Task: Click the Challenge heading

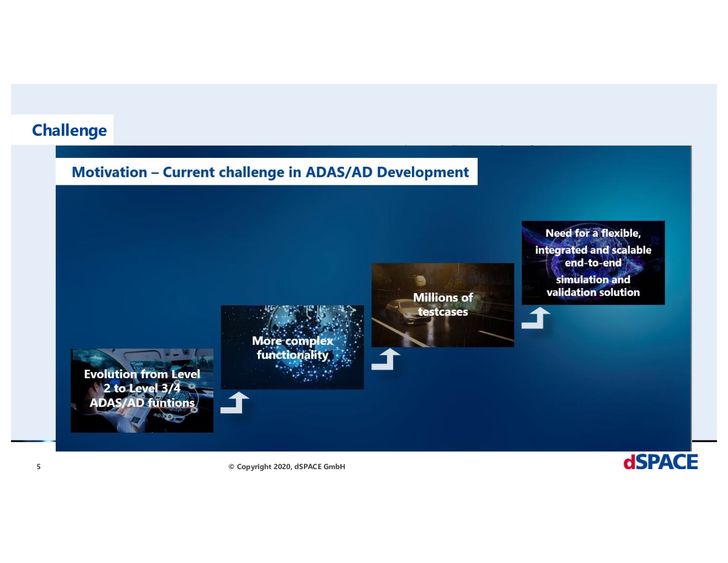Action: 69,130
